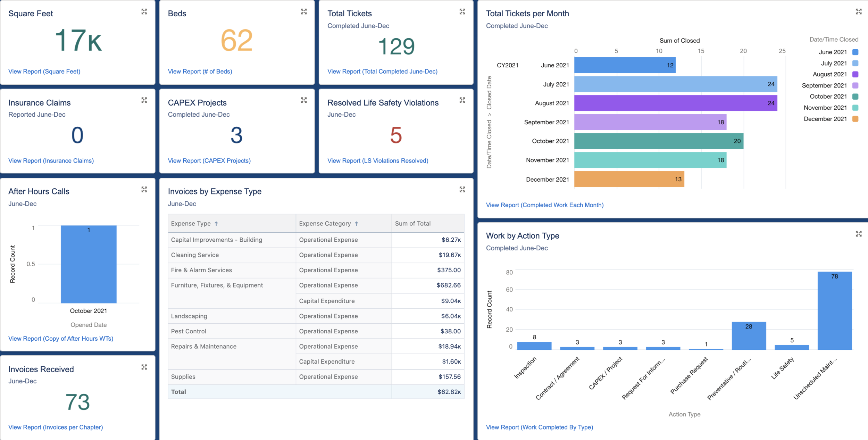868x440 pixels.
Task: Click August 2021 purple legend swatch
Action: click(856, 74)
